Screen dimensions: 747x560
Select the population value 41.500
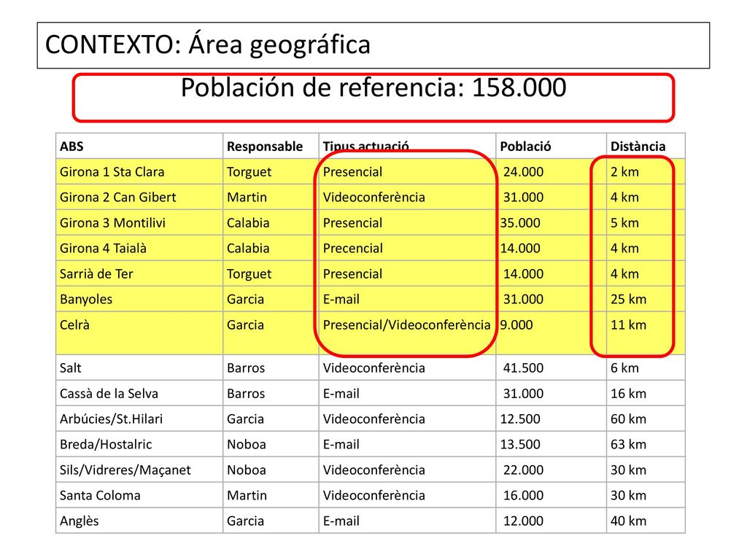tap(524, 367)
